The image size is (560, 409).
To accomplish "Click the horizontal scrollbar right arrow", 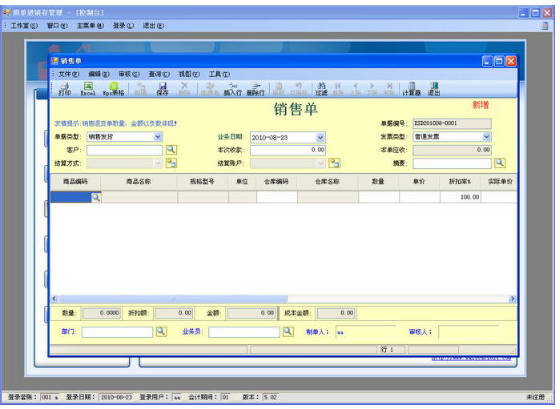I will 513,299.
